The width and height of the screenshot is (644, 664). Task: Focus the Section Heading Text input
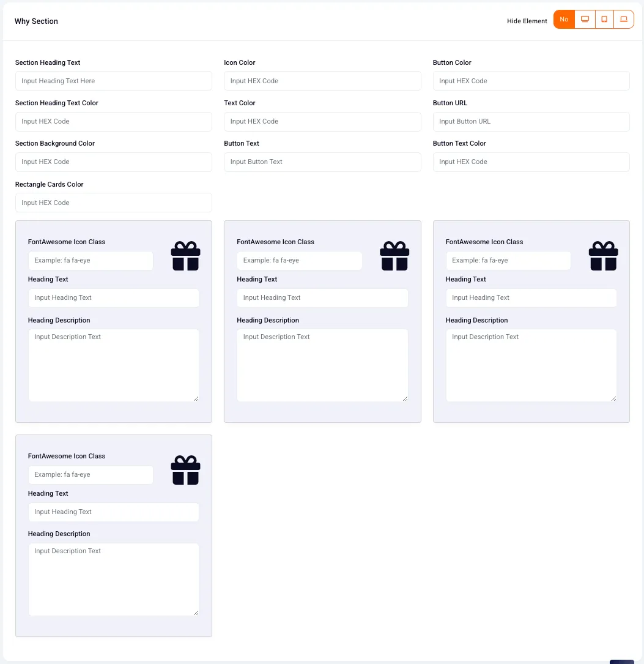(113, 81)
